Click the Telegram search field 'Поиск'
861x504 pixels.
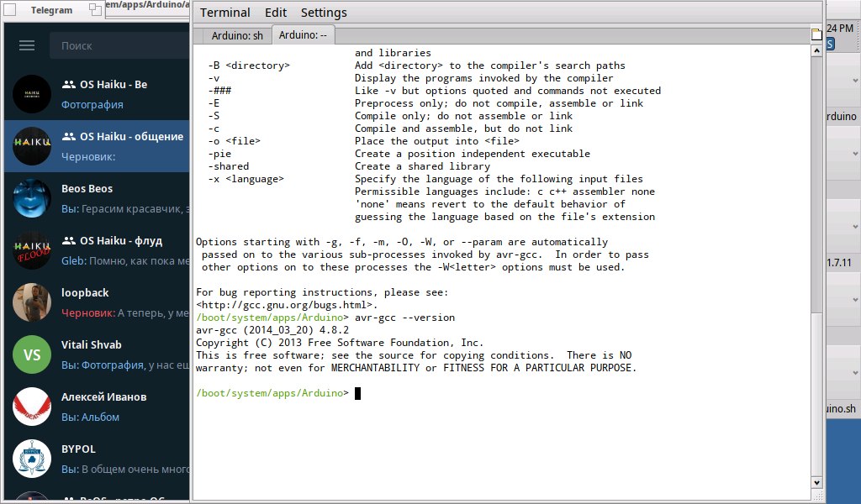pyautogui.click(x=119, y=45)
